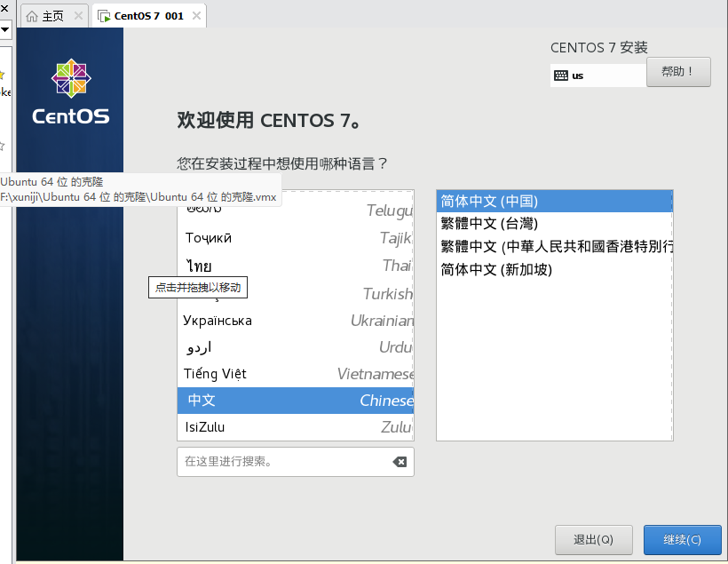Image resolution: width=728 pixels, height=564 pixels.
Task: Choose 繁體中文 (中華人民共和國香港特別行政區) locale
Action: tap(554, 246)
